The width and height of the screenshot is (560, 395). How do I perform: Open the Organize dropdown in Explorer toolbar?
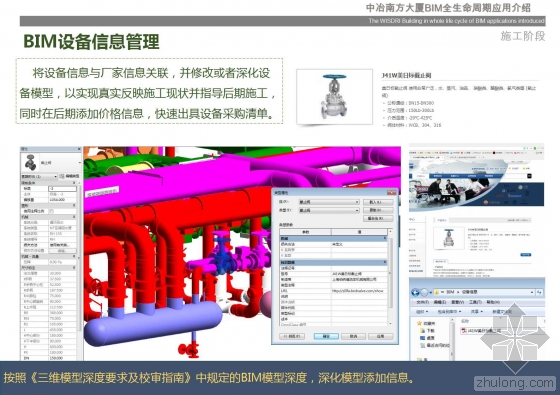(422, 312)
